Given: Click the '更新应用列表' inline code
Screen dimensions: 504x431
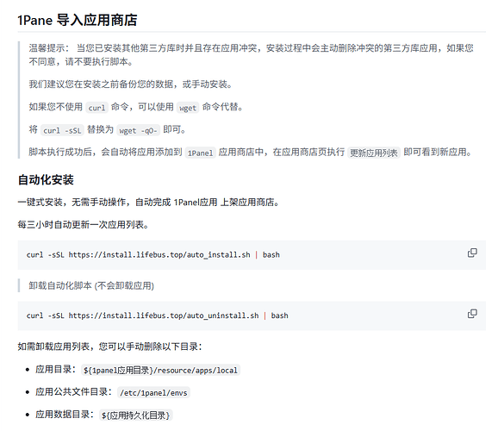Looking at the screenshot, I should [374, 153].
